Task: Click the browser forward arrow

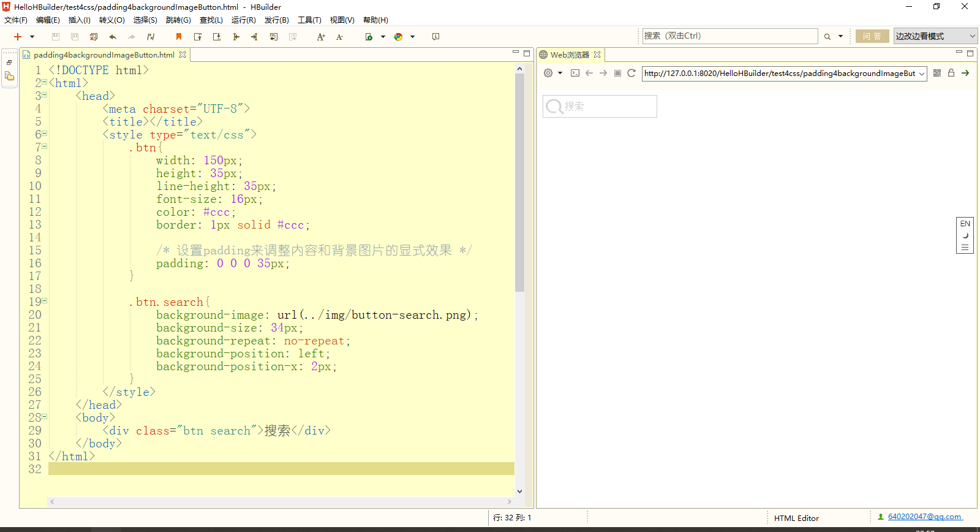Action: click(x=603, y=73)
